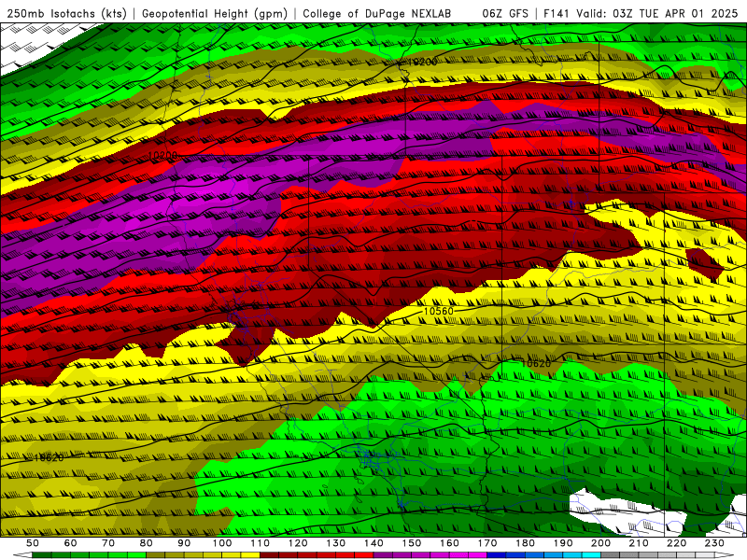
Task: Select the "College of DuPage NEXLAB" label
Action: [376, 14]
